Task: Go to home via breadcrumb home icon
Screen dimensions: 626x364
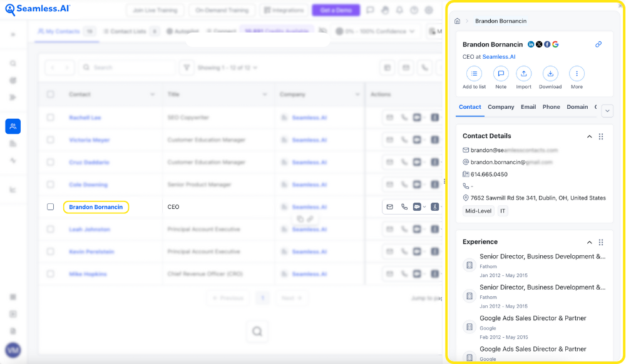Action: (x=458, y=21)
